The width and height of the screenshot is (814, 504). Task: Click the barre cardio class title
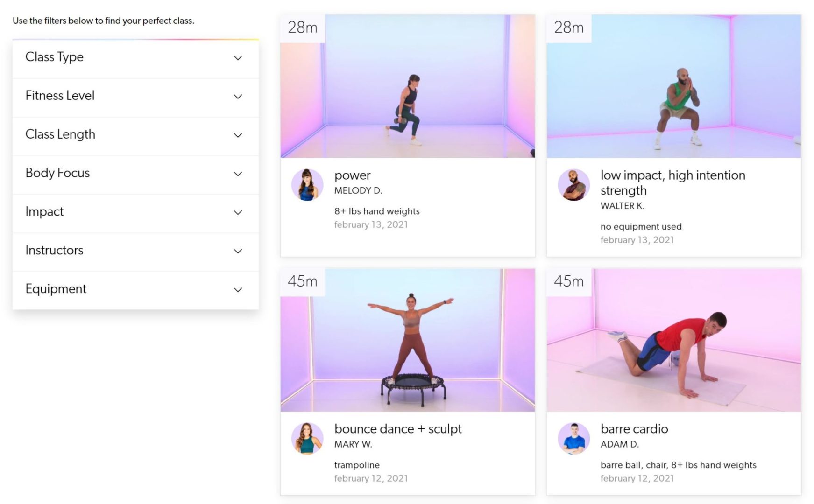(635, 429)
